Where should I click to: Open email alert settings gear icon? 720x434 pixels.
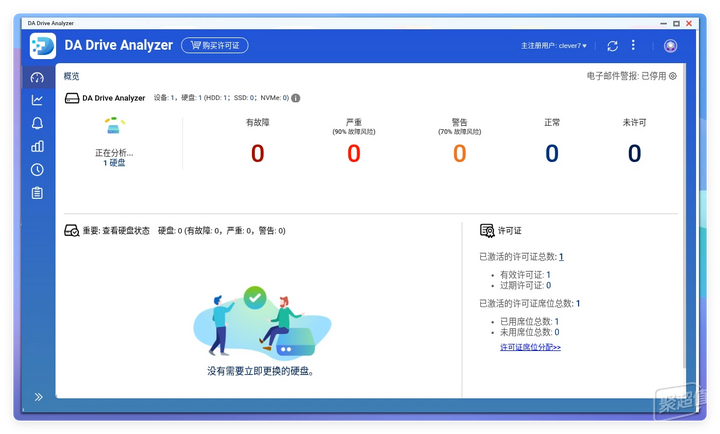673,76
